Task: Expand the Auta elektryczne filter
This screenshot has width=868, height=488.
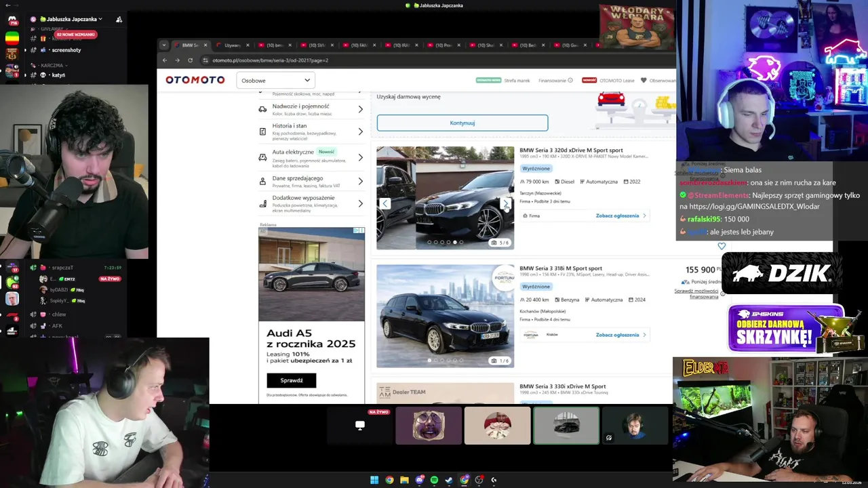Action: click(x=311, y=158)
